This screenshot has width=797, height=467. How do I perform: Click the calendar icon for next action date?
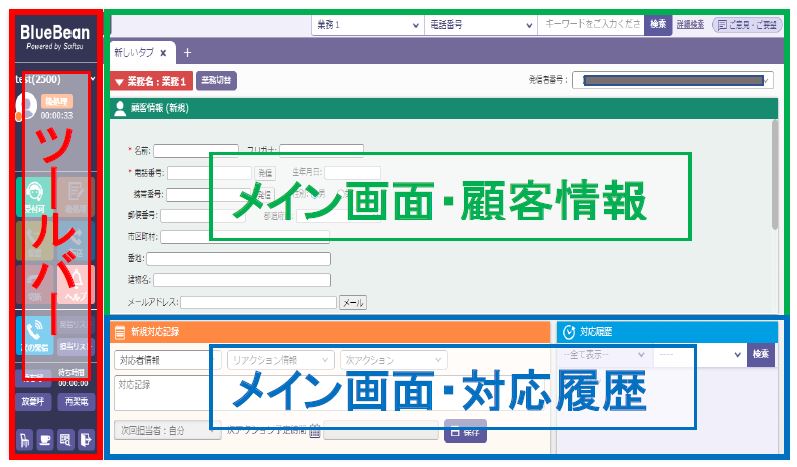click(314, 431)
